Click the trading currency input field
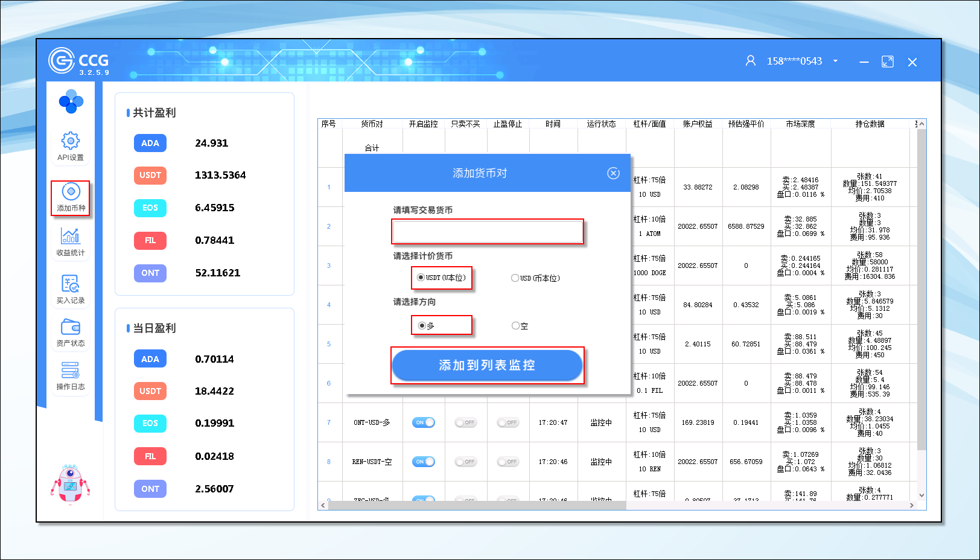Viewport: 980px width, 560px height. [x=488, y=231]
